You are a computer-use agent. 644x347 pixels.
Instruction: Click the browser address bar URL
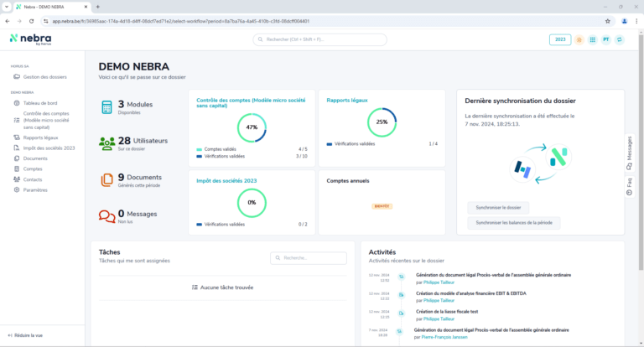[x=181, y=21]
